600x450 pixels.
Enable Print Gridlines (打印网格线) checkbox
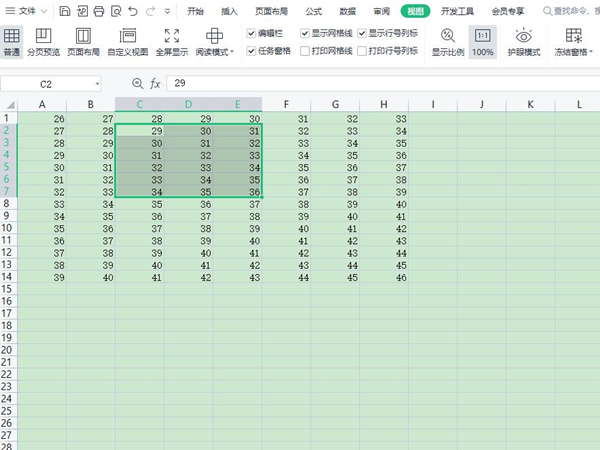(305, 50)
